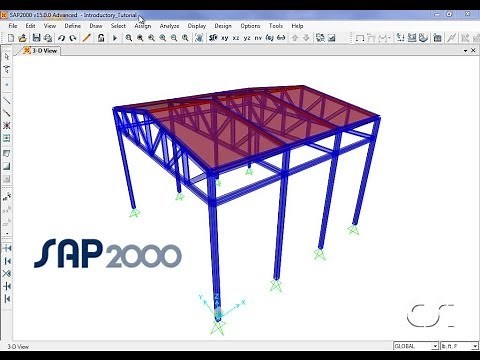Restore full view with second magnifier

(x=140, y=38)
